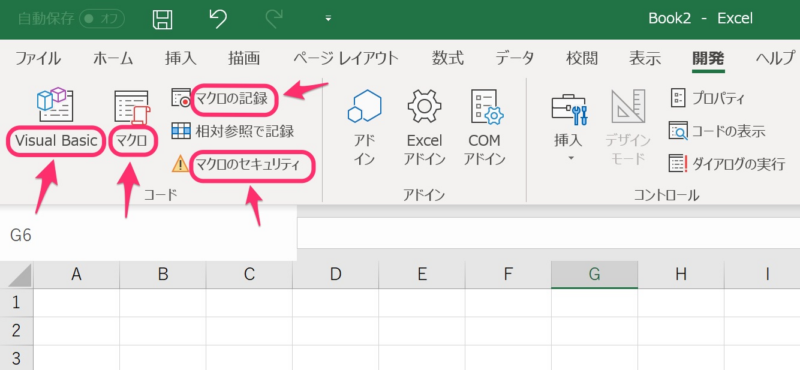Select column C header
Image resolution: width=800 pixels, height=370 pixels.
click(x=249, y=275)
